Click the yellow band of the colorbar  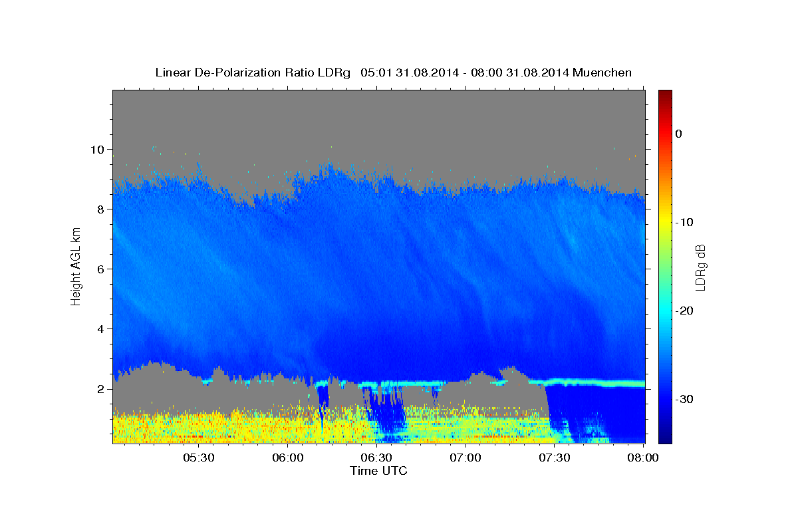664,222
